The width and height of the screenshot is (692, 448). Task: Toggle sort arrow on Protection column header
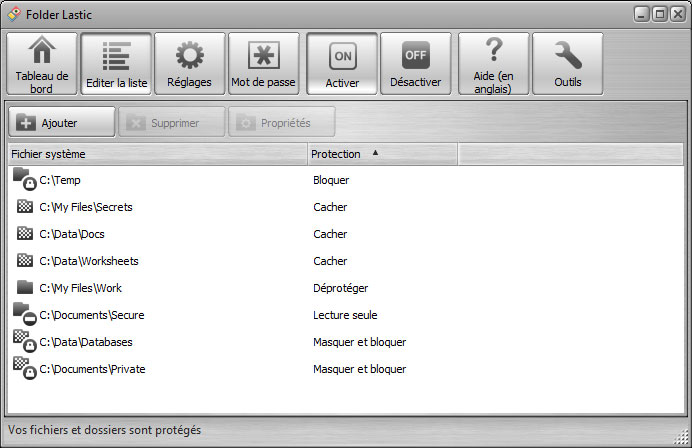point(375,153)
